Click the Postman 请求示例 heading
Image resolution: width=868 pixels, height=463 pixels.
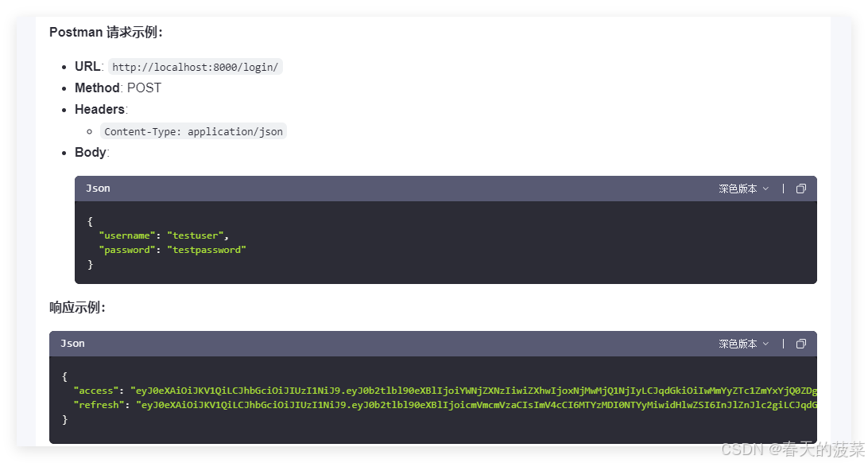(x=107, y=33)
